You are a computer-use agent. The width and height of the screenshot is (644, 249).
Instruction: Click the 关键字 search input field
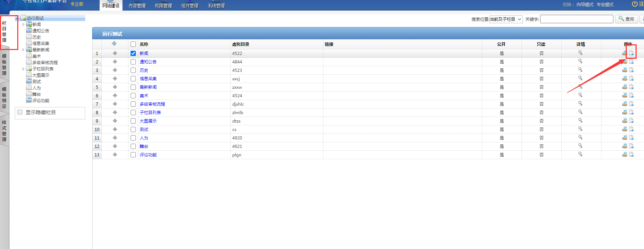576,19
